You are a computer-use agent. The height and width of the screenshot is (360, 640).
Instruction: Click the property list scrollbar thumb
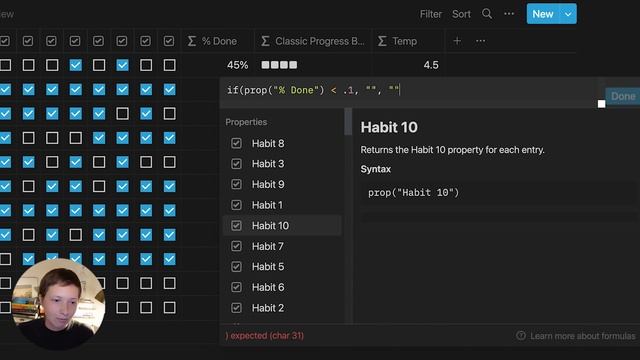(348, 121)
